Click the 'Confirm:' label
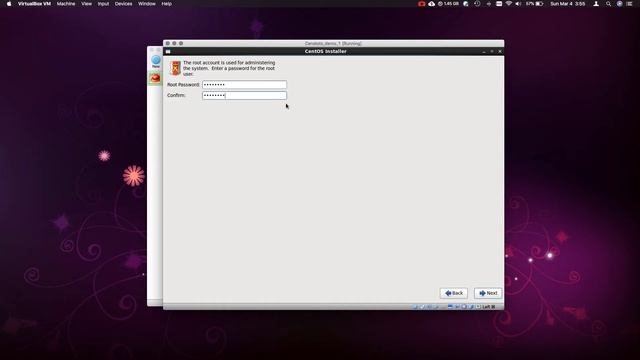Image resolution: width=640 pixels, height=360 pixels. point(176,95)
